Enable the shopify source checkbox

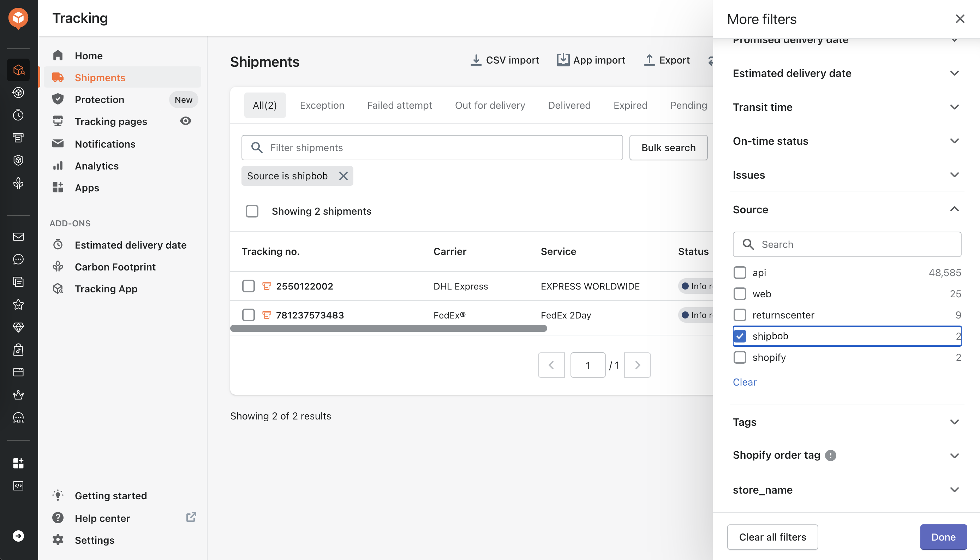click(740, 357)
